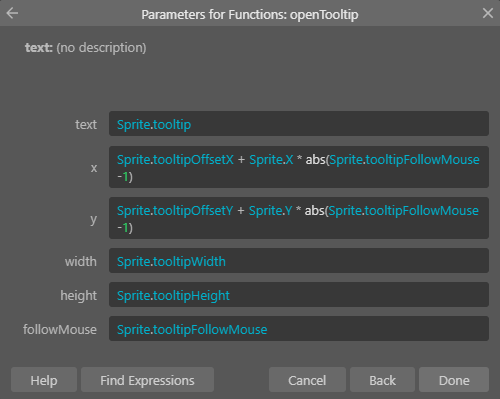Click the 'width' parameter label

[x=81, y=261]
